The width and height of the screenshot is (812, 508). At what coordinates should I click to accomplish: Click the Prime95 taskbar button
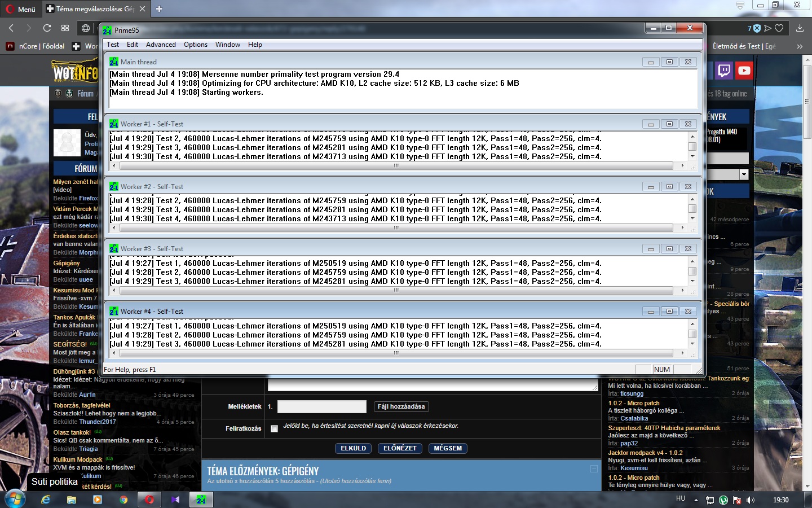tap(201, 500)
